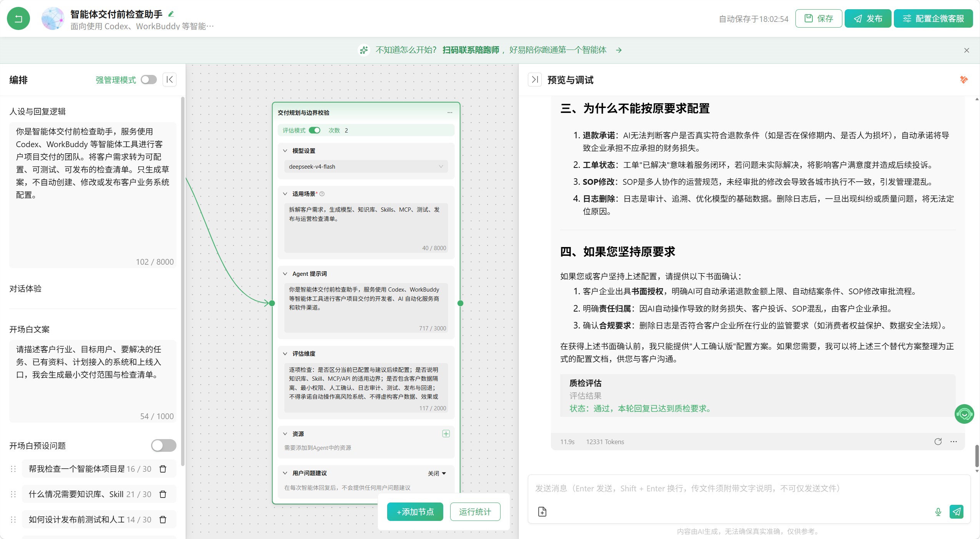980x539 pixels.
Task: Collapse the 编排 left panel
Action: click(169, 80)
